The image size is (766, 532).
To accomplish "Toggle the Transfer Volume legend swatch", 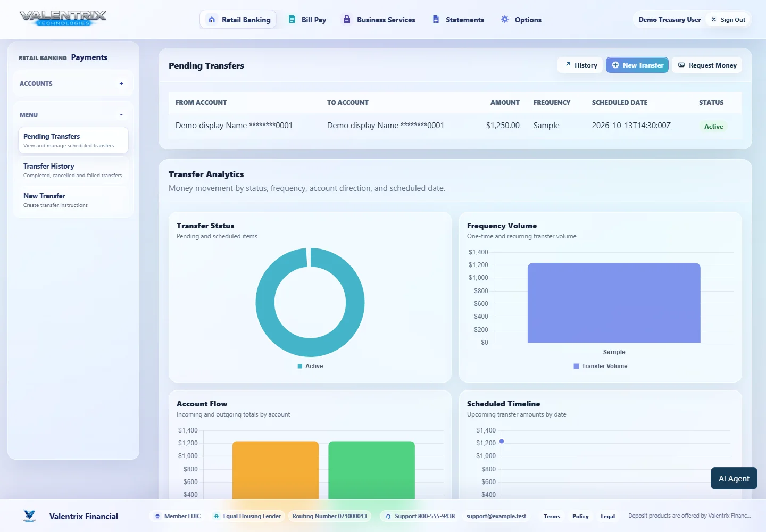I will 576,366.
